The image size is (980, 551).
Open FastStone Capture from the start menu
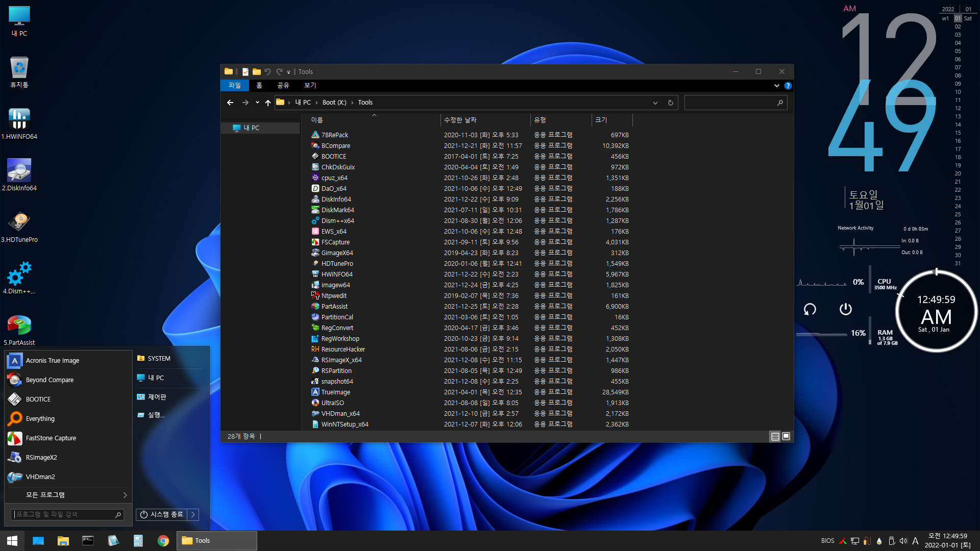point(68,438)
